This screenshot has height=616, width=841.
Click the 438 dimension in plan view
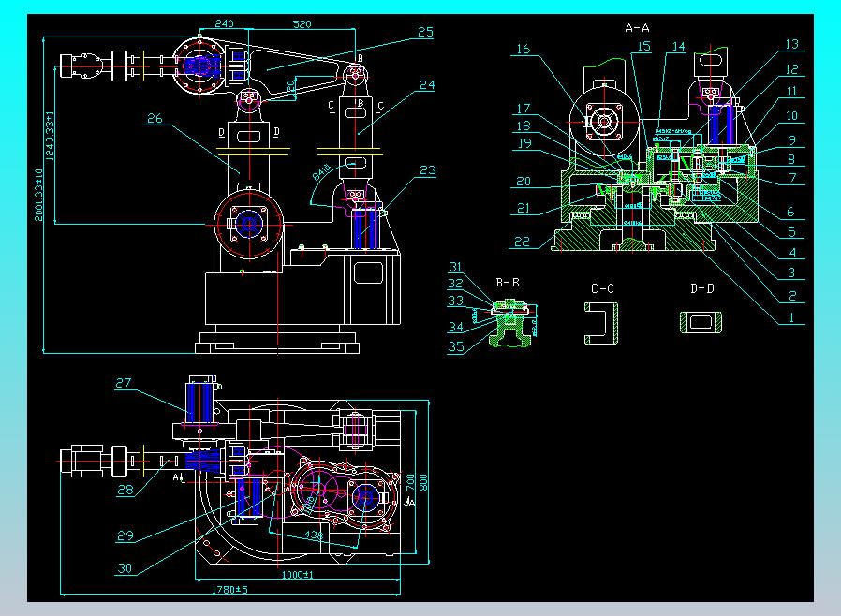click(x=314, y=535)
